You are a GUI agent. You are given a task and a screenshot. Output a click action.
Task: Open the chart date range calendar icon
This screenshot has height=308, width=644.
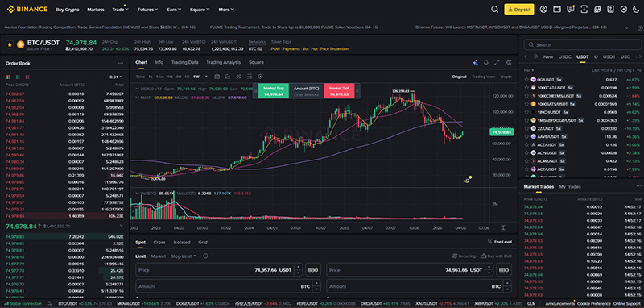(217, 77)
